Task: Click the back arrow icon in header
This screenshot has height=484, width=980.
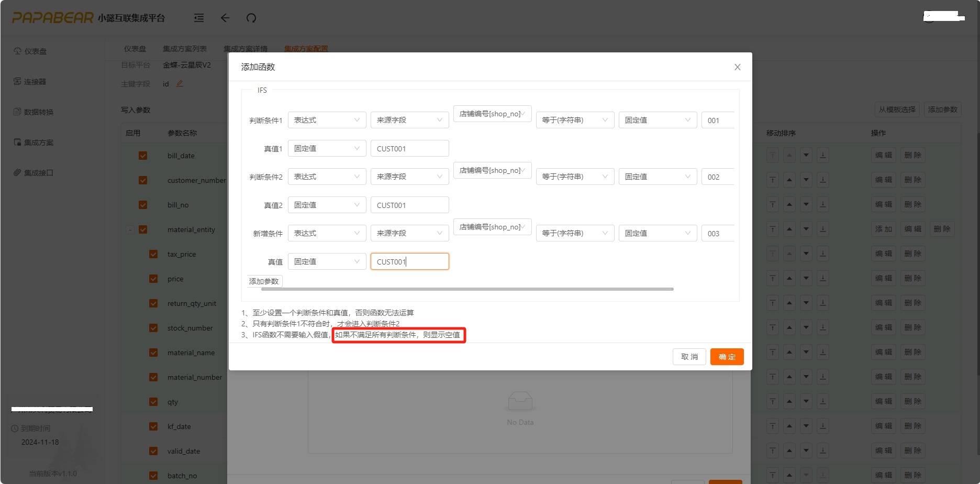Action: point(225,18)
